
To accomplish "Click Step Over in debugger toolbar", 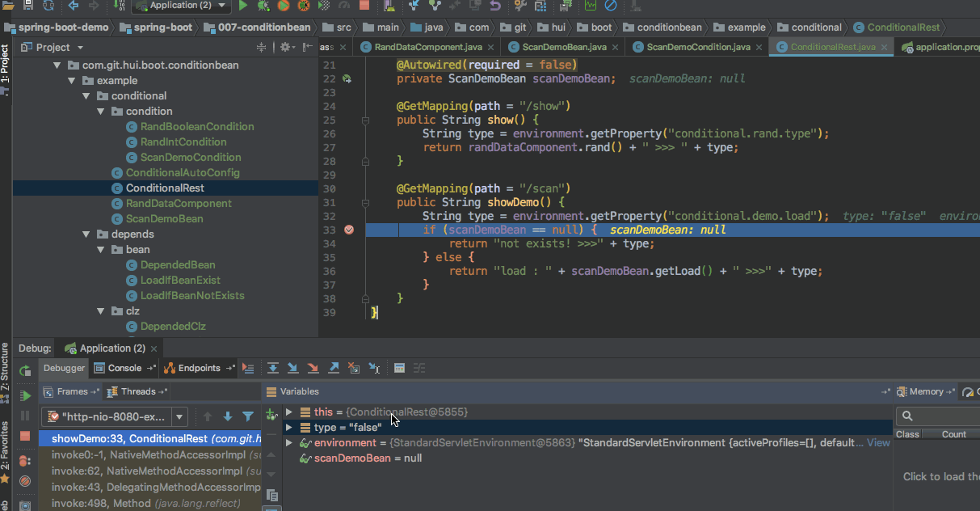I will coord(273,368).
